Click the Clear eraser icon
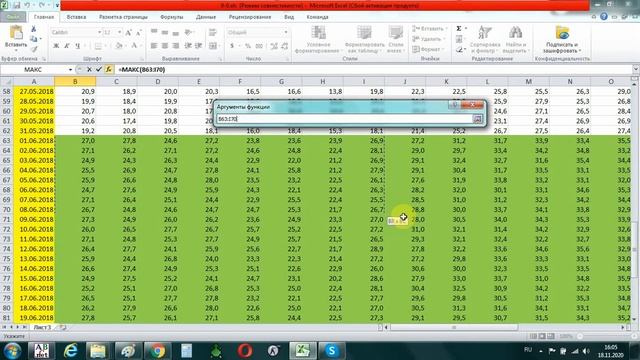 (459, 49)
